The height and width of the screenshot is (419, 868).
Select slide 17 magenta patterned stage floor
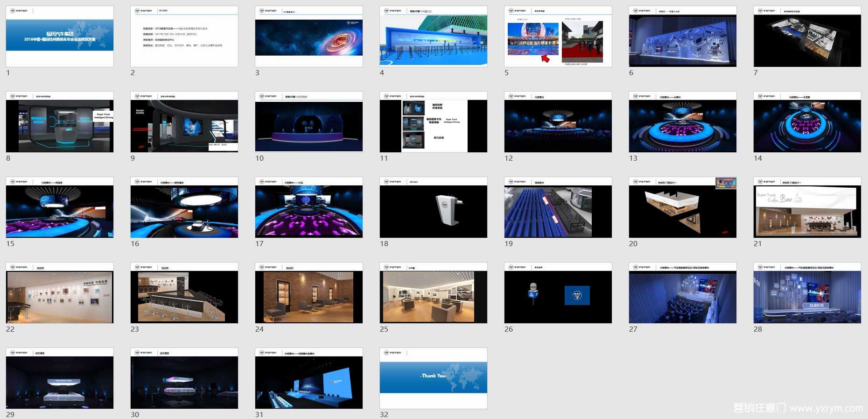point(309,207)
